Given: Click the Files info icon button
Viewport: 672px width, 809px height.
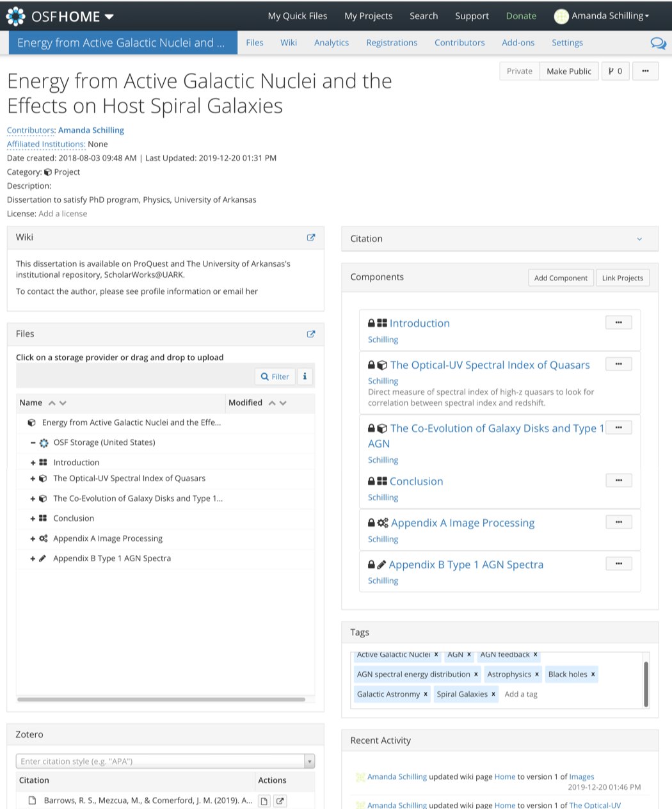Looking at the screenshot, I should click(x=305, y=376).
